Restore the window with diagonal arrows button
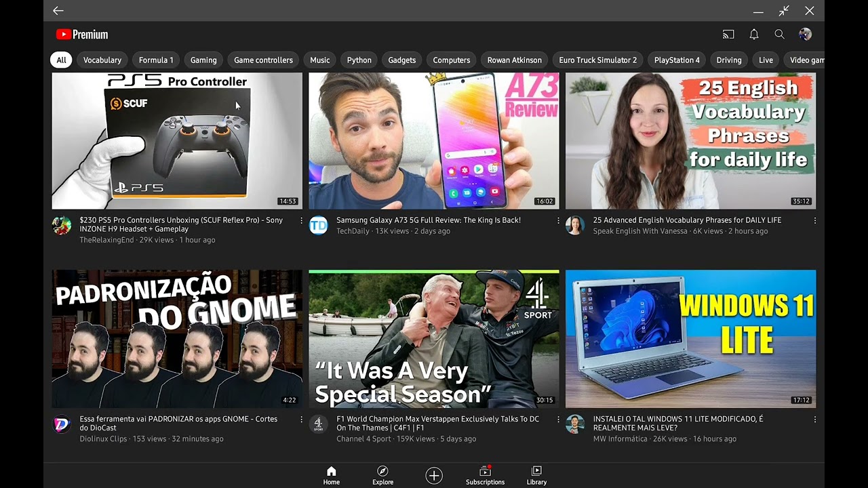The image size is (868, 488). [784, 10]
